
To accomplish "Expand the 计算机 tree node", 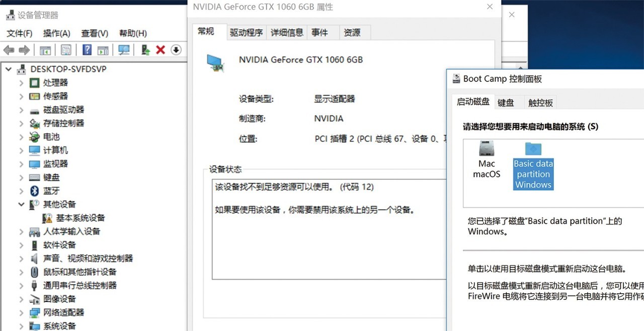I will (21, 150).
